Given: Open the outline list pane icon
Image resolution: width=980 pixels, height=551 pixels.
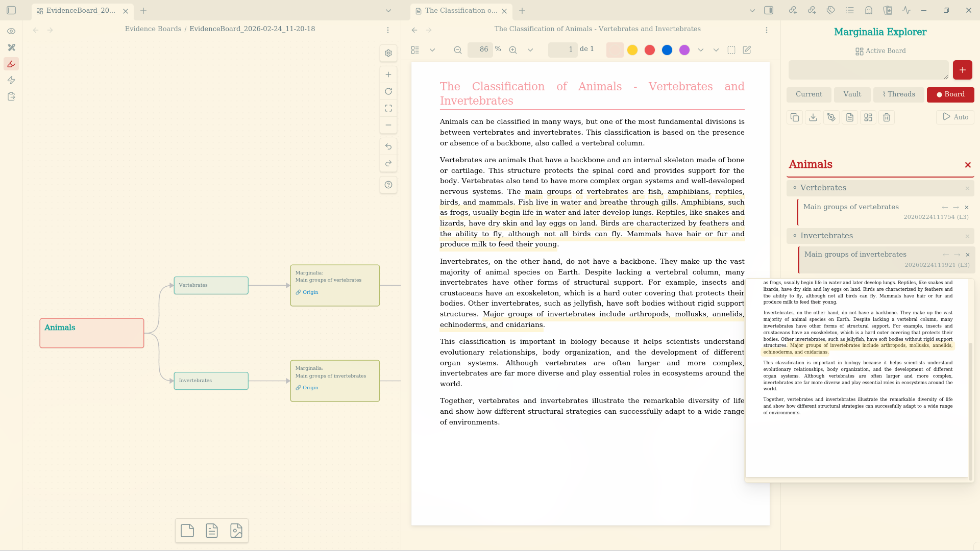Looking at the screenshot, I should pyautogui.click(x=850, y=10).
